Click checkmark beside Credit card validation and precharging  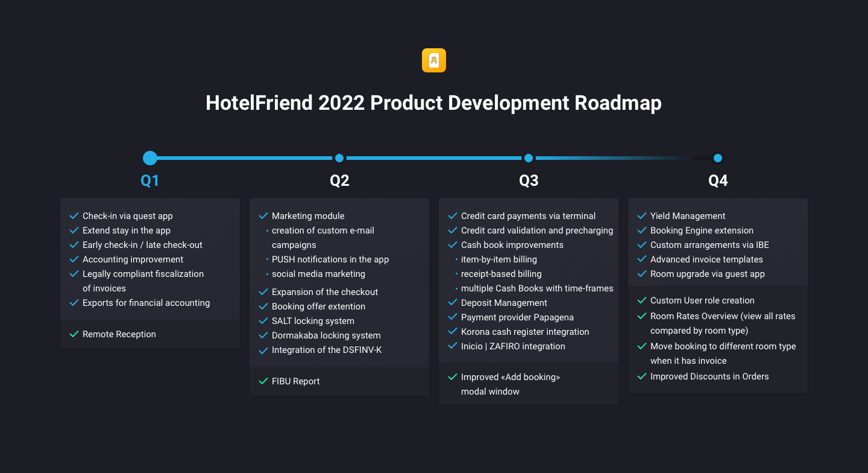click(453, 230)
